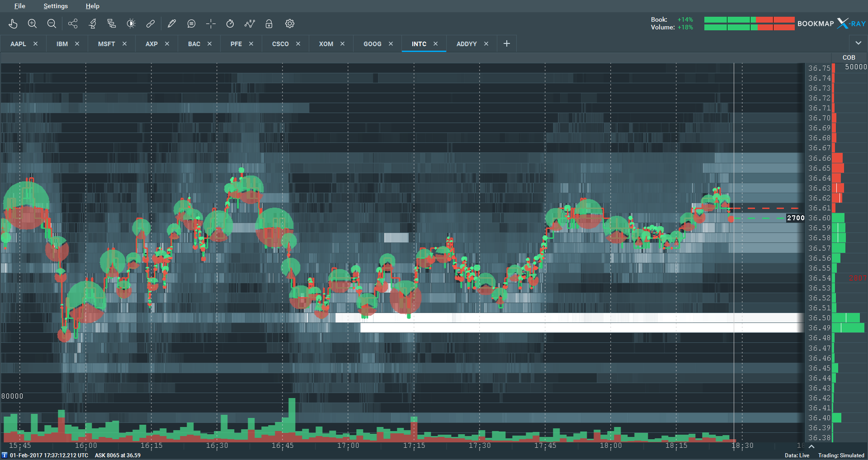Expand the collapsed panel arrow bottom right
Screen dimensions: 868x460
(x=811, y=446)
